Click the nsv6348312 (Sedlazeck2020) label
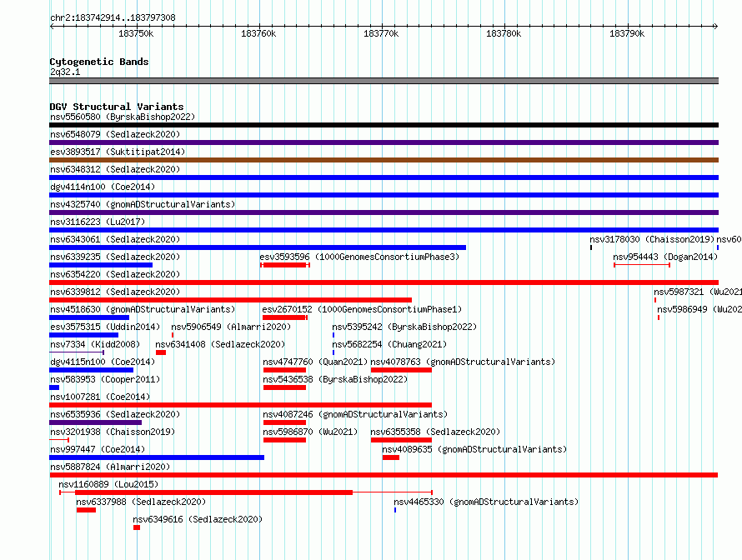This screenshot has height=560, width=742. pos(115,169)
